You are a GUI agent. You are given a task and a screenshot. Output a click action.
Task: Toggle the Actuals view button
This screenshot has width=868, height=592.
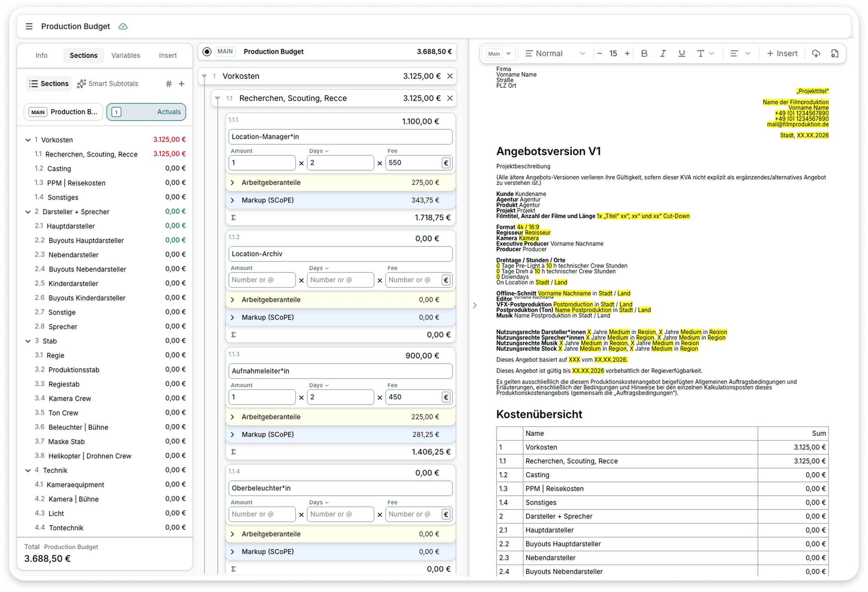[x=146, y=112]
